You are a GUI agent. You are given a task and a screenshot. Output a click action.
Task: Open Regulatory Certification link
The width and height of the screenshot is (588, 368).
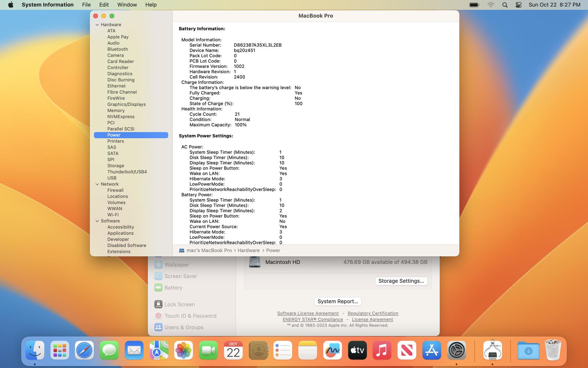click(x=373, y=313)
